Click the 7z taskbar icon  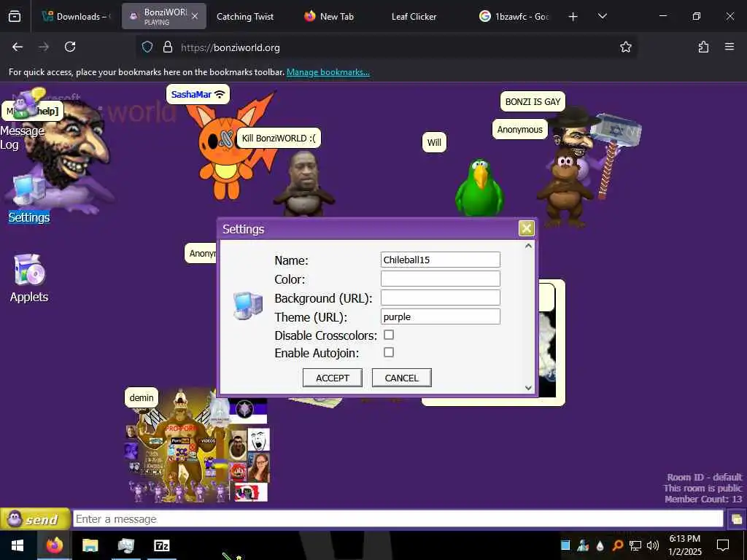(161, 545)
